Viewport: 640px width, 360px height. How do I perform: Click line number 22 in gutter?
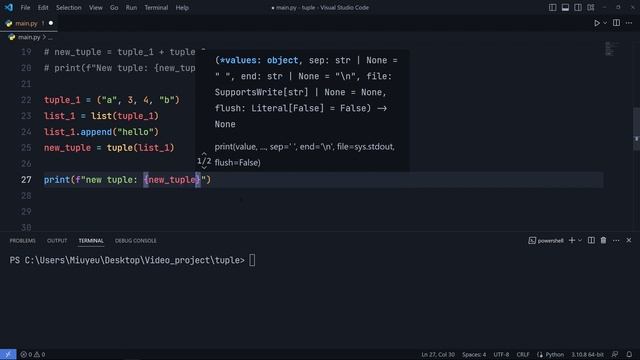[26, 100]
